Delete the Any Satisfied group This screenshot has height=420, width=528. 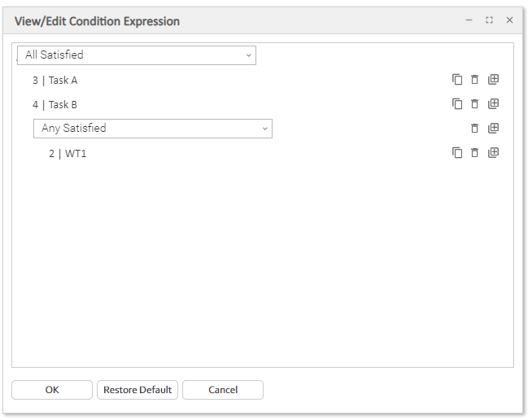click(x=475, y=129)
